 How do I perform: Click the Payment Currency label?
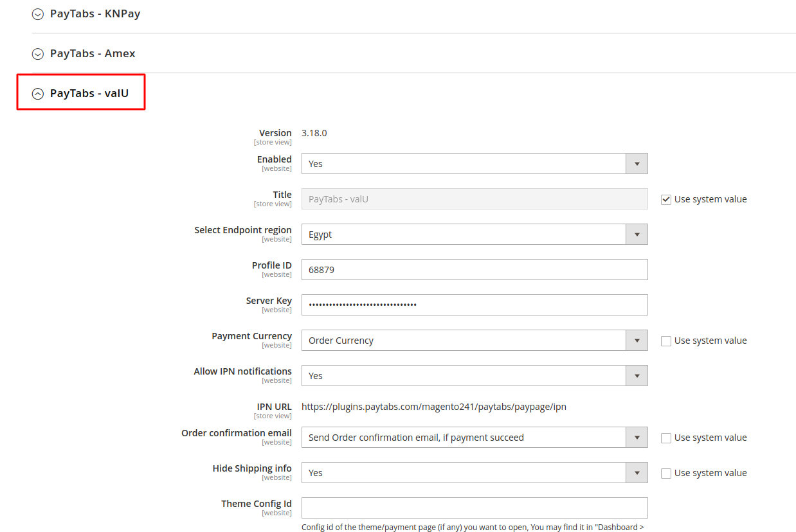[252, 336]
